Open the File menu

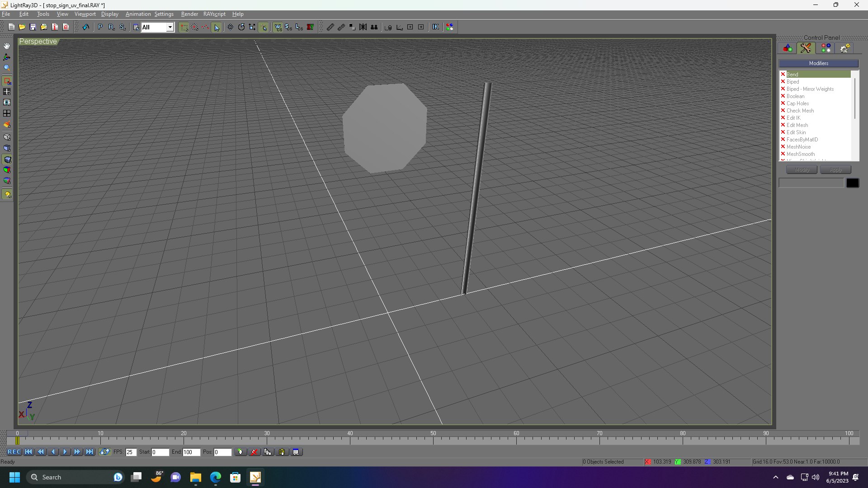6,14
